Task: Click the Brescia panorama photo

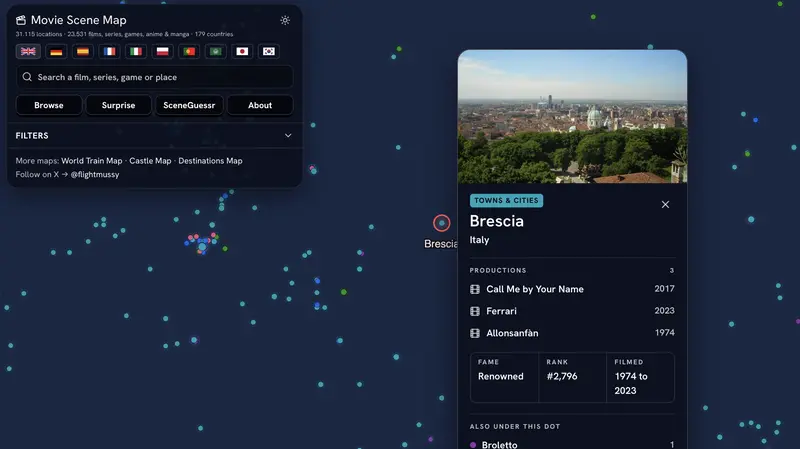Action: pyautogui.click(x=572, y=116)
